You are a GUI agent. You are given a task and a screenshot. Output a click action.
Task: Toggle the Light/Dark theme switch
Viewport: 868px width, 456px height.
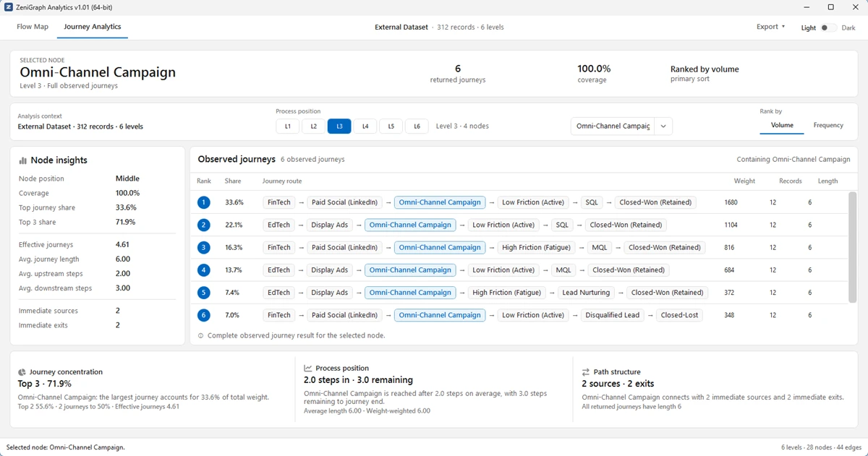pyautogui.click(x=829, y=27)
